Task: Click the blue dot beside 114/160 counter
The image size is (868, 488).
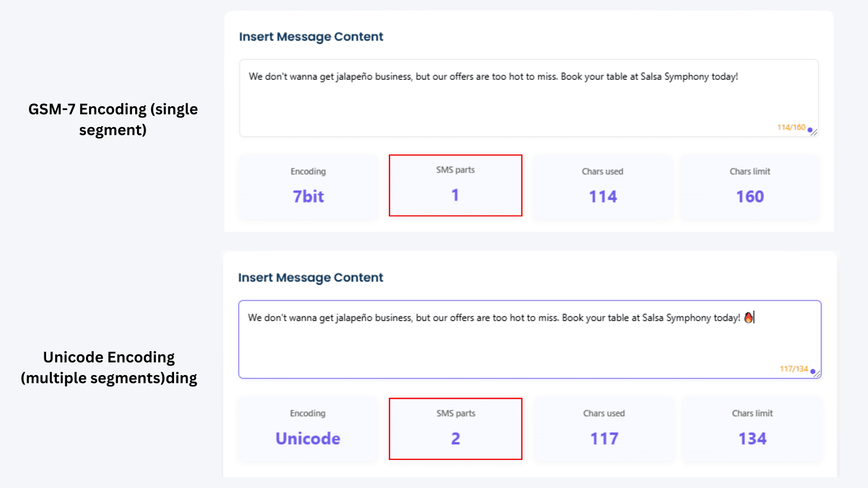Action: click(x=811, y=130)
